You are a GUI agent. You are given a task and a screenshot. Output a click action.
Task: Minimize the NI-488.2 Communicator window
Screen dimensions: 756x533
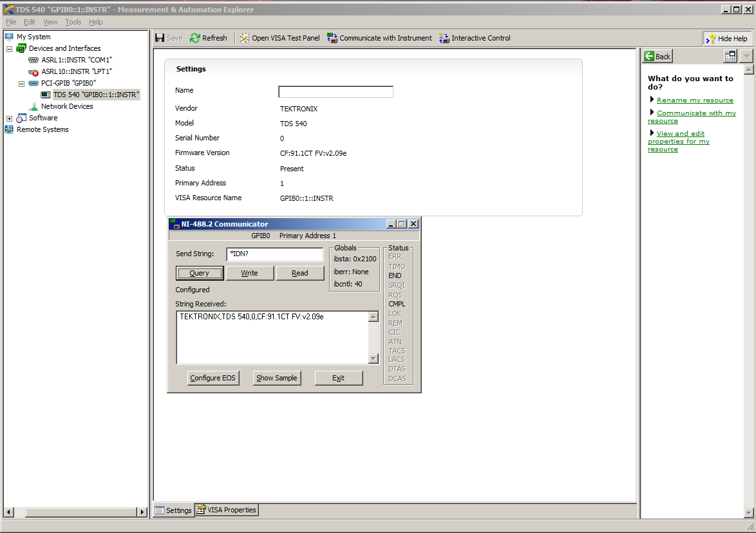point(392,224)
